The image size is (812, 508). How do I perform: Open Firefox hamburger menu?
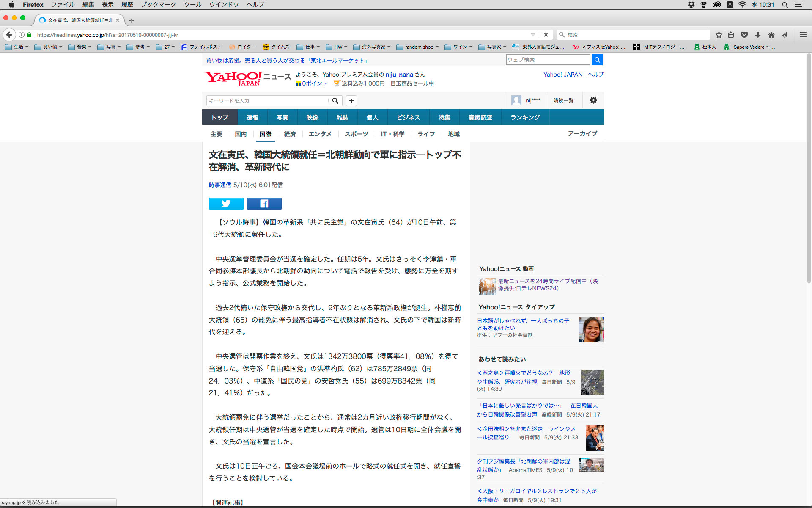803,35
